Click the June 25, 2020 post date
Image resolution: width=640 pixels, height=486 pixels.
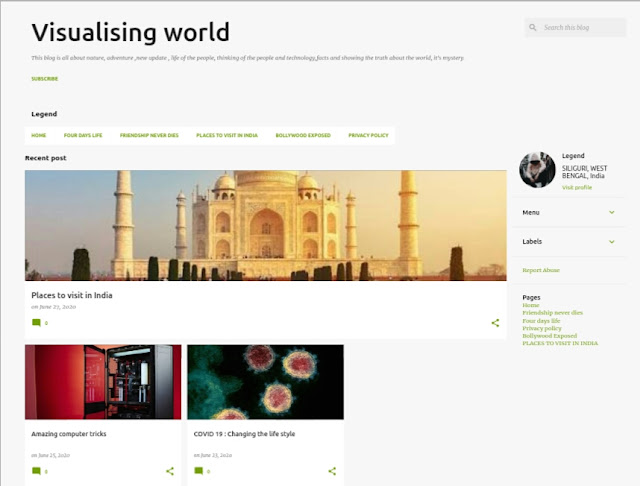(x=51, y=455)
